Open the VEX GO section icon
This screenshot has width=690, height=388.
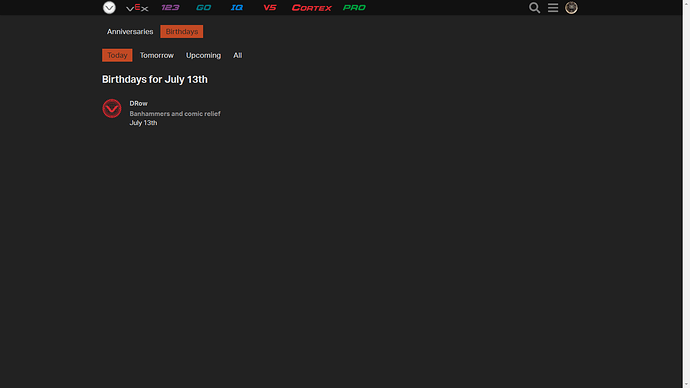coord(204,7)
